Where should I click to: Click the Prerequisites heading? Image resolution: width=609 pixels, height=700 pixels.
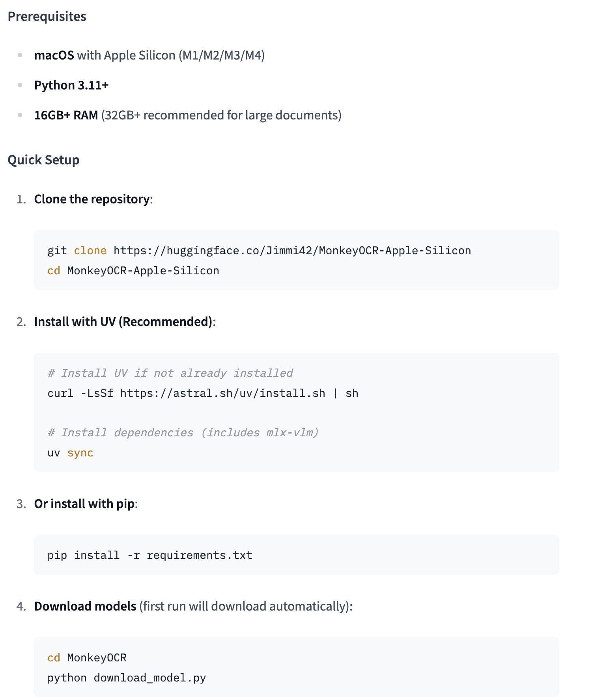pyautogui.click(x=47, y=17)
